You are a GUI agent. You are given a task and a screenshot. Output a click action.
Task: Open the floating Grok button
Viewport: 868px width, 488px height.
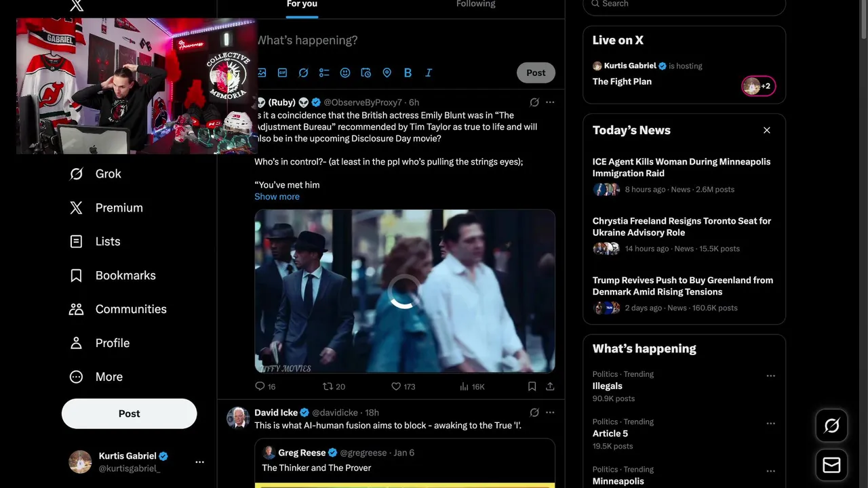pos(831,426)
